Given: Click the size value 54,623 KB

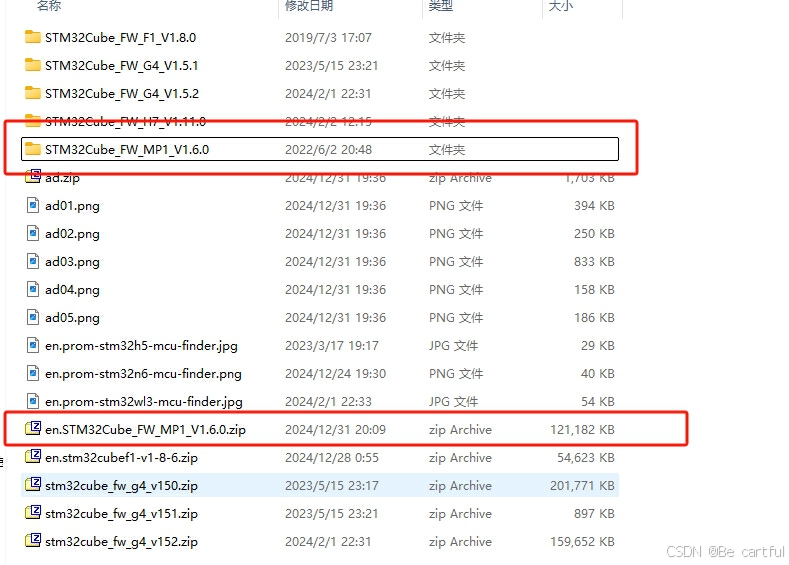Looking at the screenshot, I should point(586,458).
